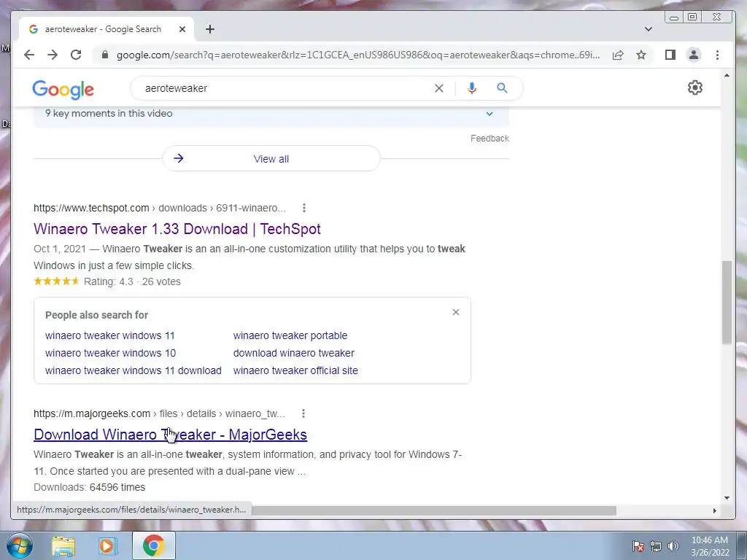Select Chrome icon in the taskbar
The width and height of the screenshot is (747, 560).
coord(153,545)
